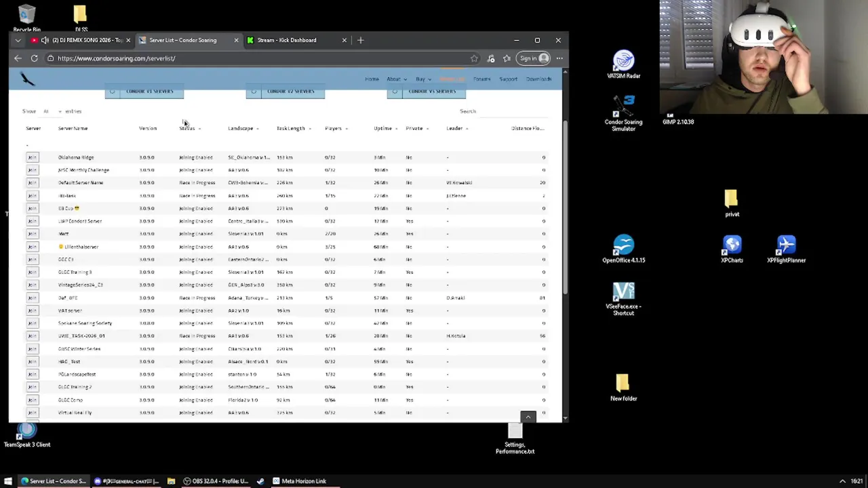Image resolution: width=868 pixels, height=488 pixels.
Task: Open browser extensions icon
Action: click(x=491, y=58)
